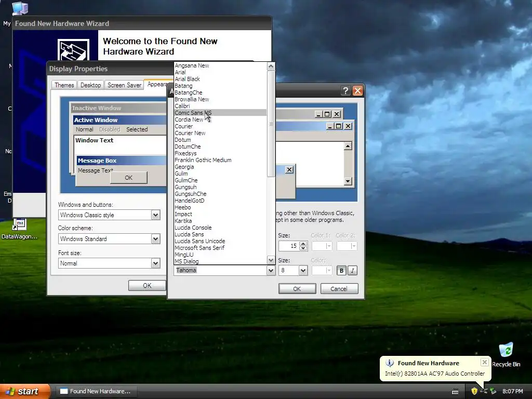The height and width of the screenshot is (399, 532).
Task: Select Fixedsys font entry
Action: [x=220, y=153]
